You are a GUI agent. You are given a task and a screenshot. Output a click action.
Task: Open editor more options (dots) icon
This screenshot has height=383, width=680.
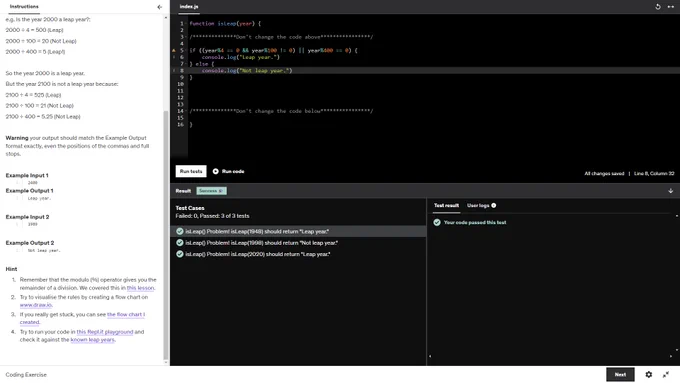670,7
